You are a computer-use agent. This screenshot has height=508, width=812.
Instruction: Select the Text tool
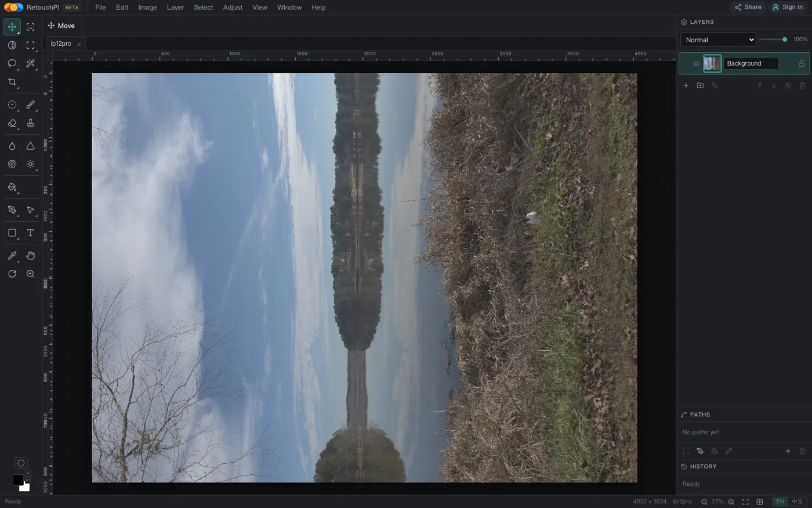click(31, 233)
